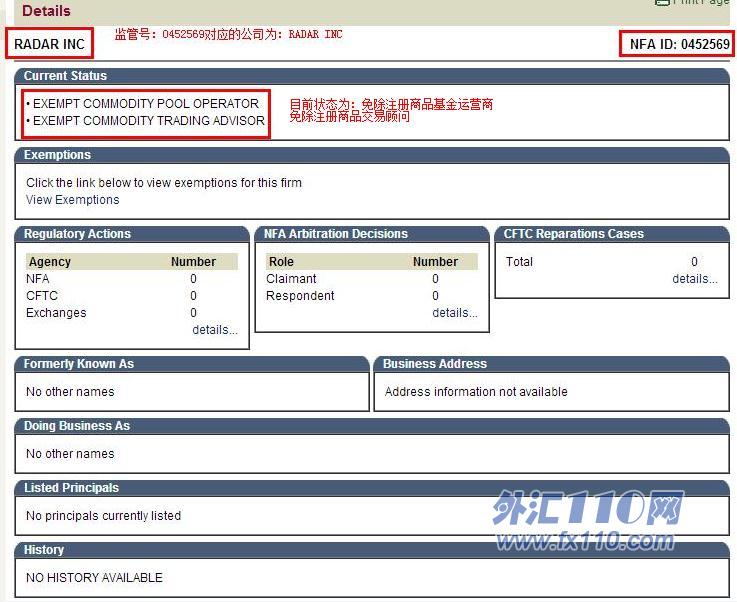Click the Details page heading
This screenshot has height=602, width=737.
coord(46,11)
